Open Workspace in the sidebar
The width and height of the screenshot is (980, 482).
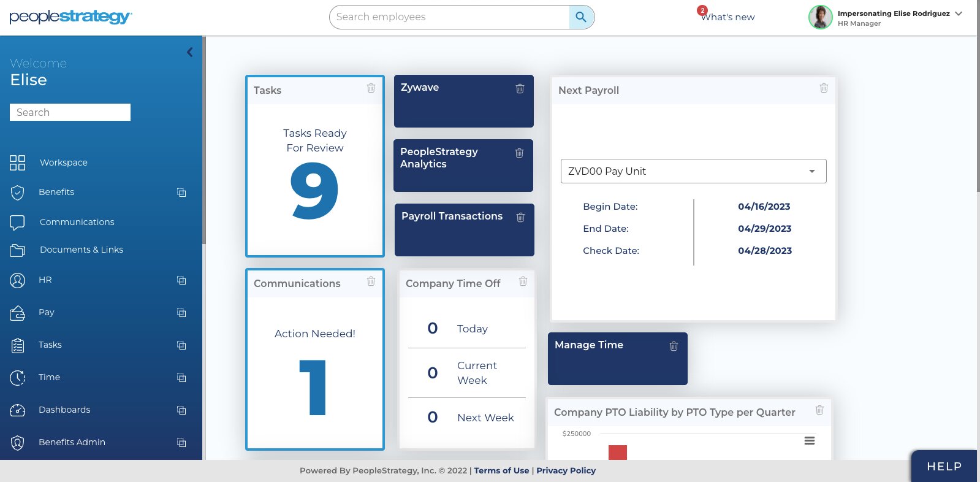coord(63,163)
